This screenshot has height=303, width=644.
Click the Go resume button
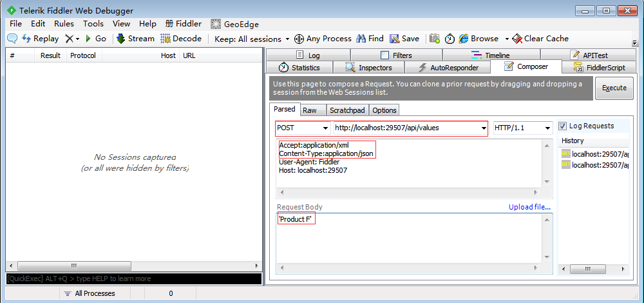96,39
